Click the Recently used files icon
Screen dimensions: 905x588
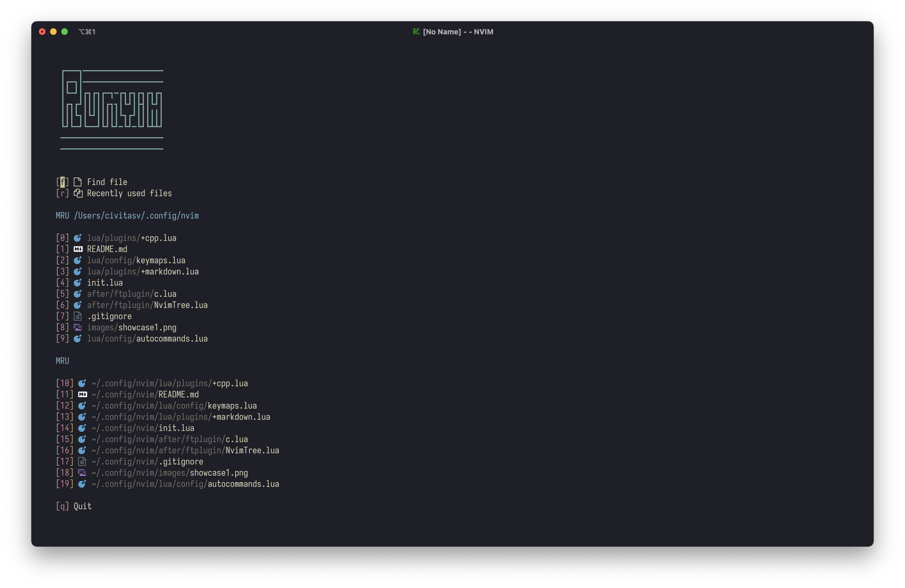click(x=78, y=193)
